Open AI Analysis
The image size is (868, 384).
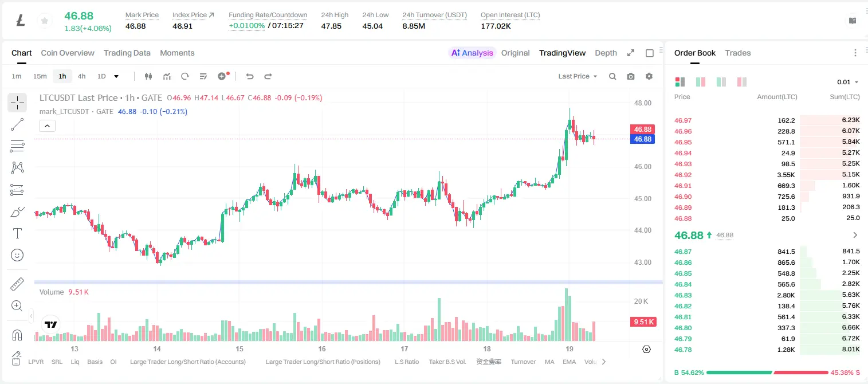click(472, 53)
